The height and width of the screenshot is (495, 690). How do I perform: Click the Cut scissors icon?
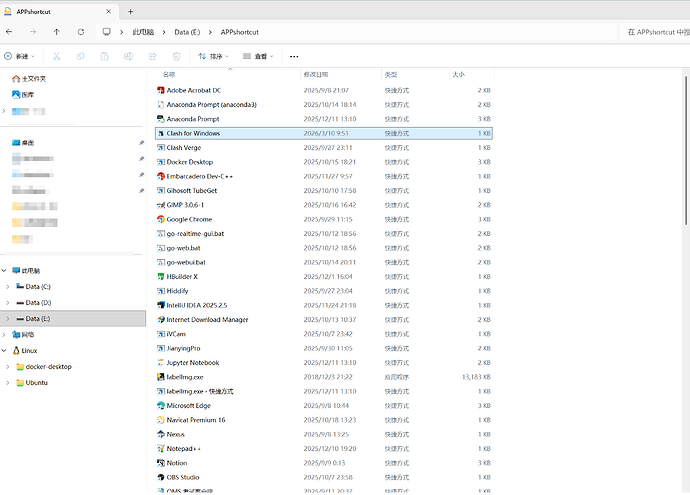pyautogui.click(x=56, y=56)
